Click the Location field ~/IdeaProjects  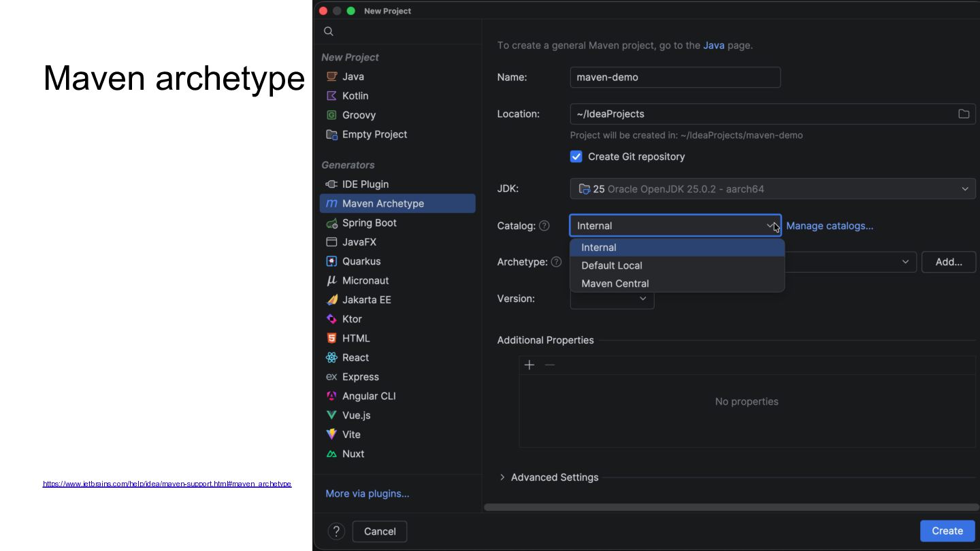tap(772, 114)
